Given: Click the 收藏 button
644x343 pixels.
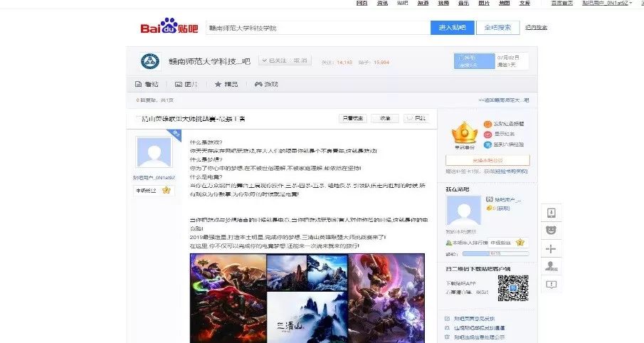Looking at the screenshot, I should coord(385,118).
